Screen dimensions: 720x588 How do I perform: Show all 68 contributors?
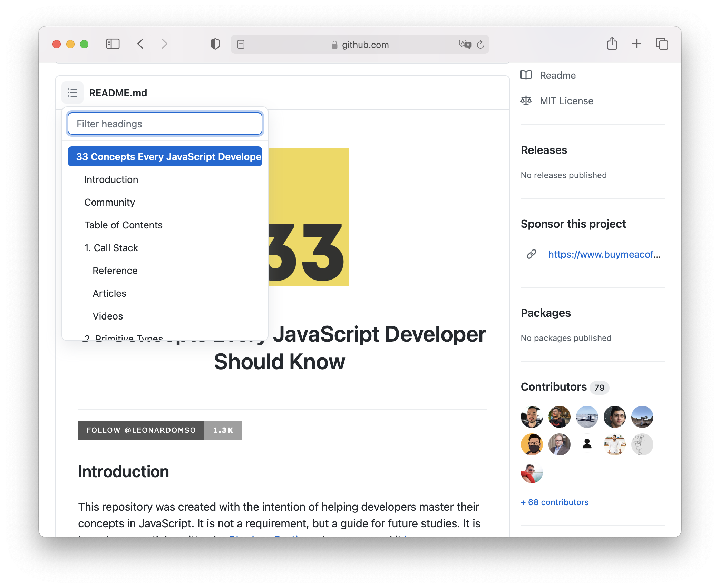click(554, 502)
